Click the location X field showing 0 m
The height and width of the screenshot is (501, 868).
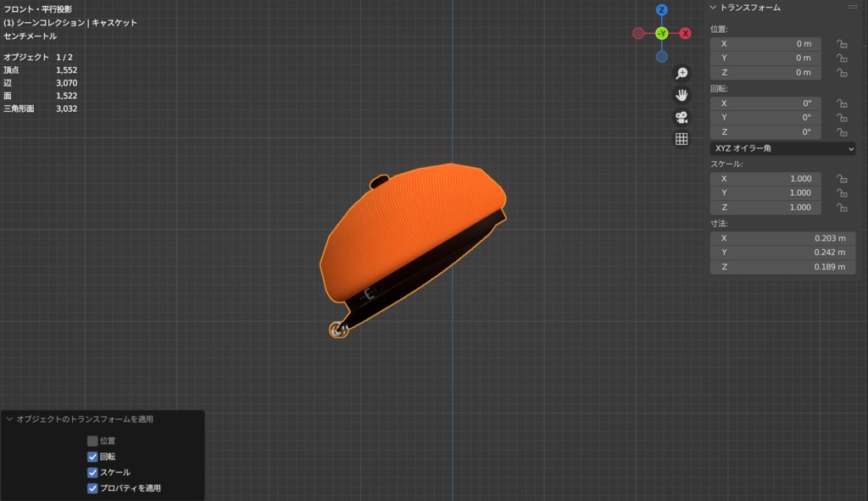(x=765, y=44)
